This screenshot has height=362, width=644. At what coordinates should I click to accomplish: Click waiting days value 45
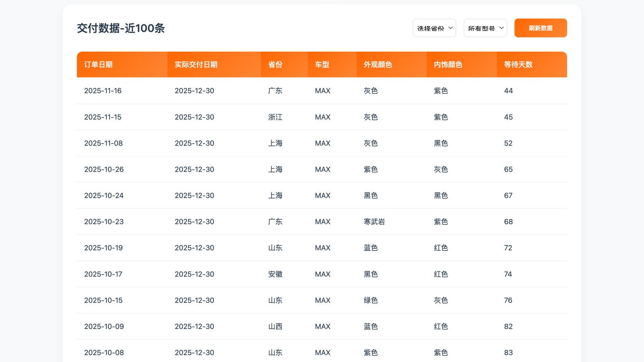click(508, 117)
